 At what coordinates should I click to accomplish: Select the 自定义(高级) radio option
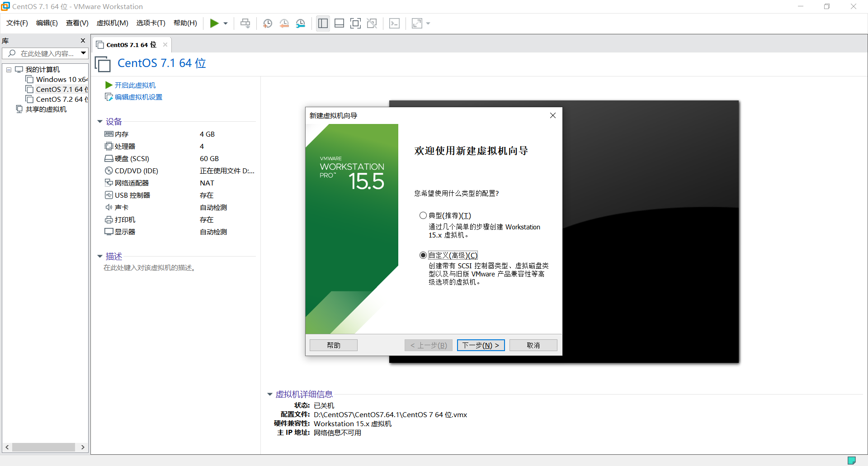[x=423, y=255]
